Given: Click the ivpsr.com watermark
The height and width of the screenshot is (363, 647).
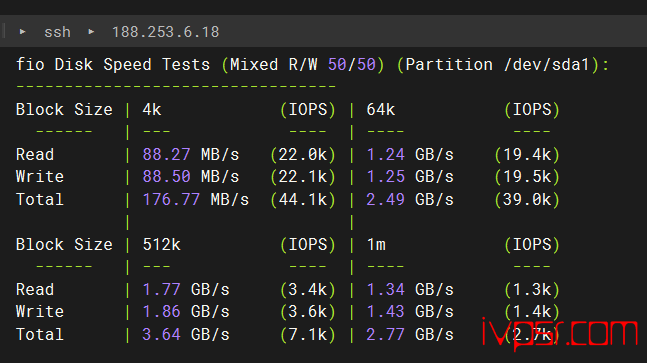Looking at the screenshot, I should [560, 333].
